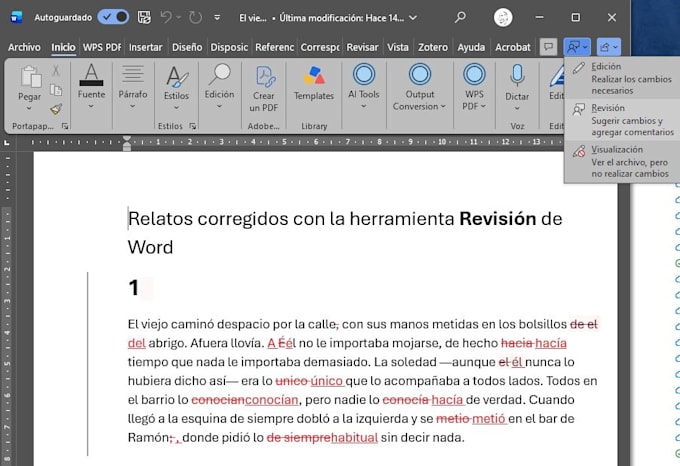Expand the file name modification dropdown
680x466 pixels.
click(x=413, y=18)
